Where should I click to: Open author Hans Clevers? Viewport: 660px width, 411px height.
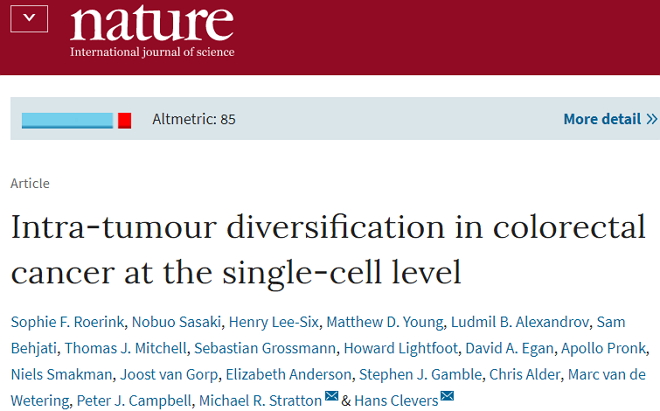(396, 400)
